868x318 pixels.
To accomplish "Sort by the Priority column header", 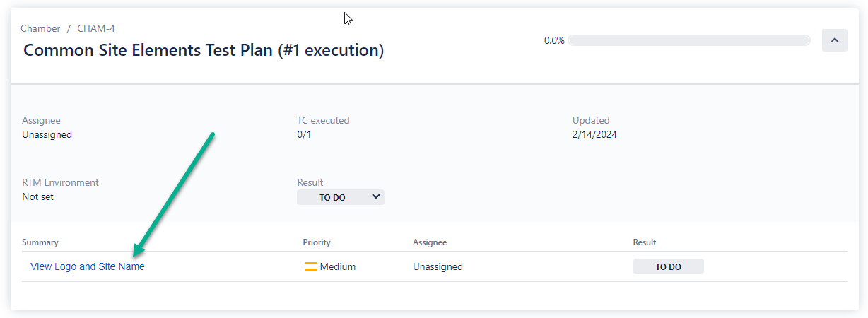I will (x=317, y=242).
